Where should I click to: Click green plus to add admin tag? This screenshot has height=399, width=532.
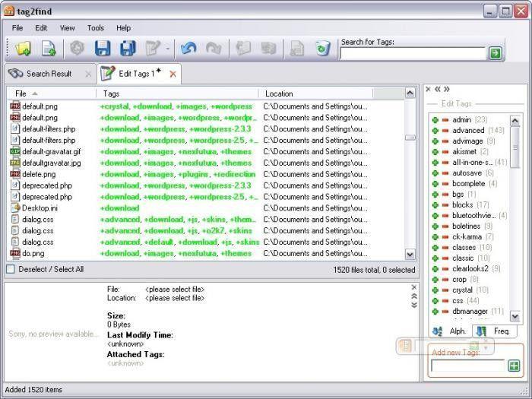pyautogui.click(x=435, y=120)
